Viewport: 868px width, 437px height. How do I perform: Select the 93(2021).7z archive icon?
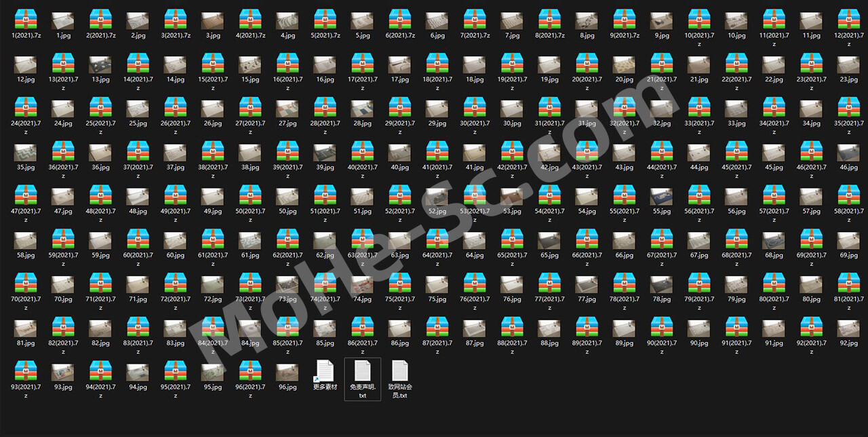26,370
